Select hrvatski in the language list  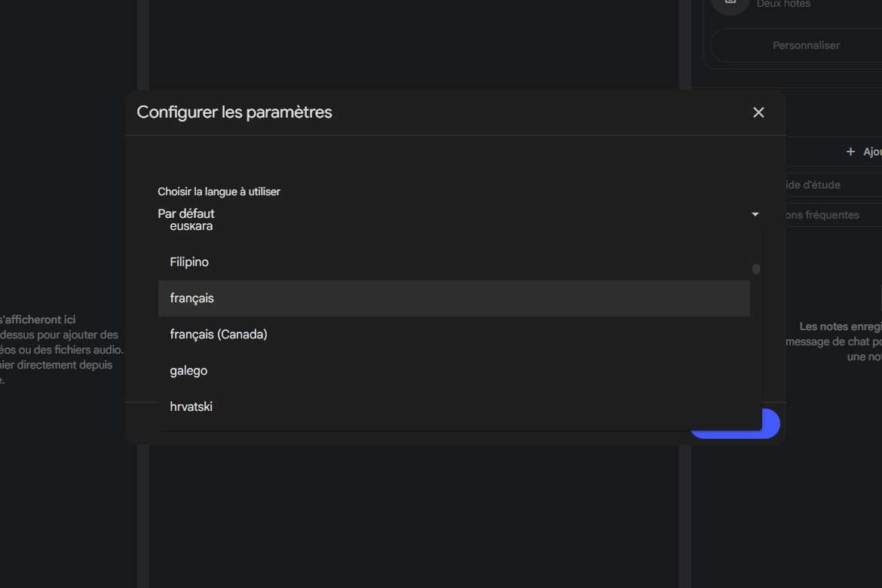(x=191, y=407)
